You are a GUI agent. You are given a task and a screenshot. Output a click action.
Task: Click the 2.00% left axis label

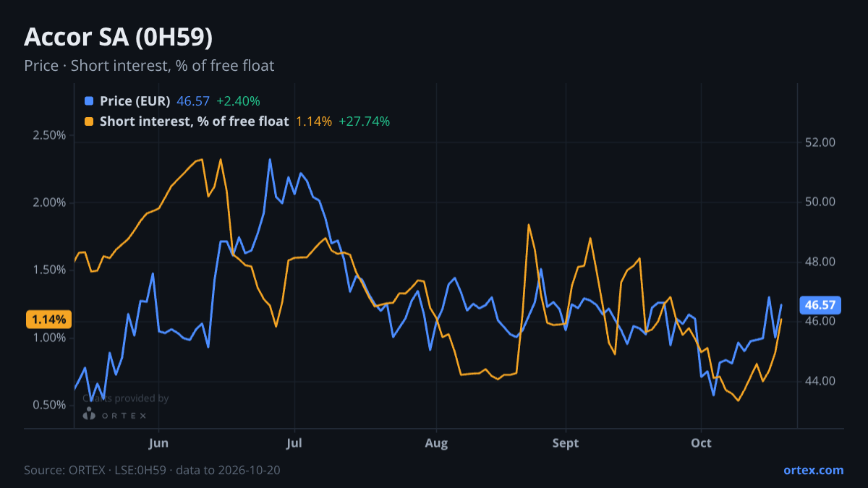(48, 202)
